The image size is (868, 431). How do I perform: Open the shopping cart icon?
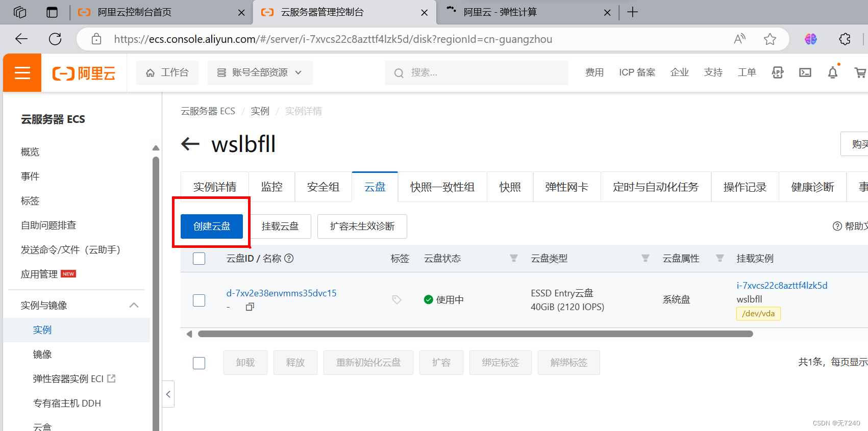point(860,72)
